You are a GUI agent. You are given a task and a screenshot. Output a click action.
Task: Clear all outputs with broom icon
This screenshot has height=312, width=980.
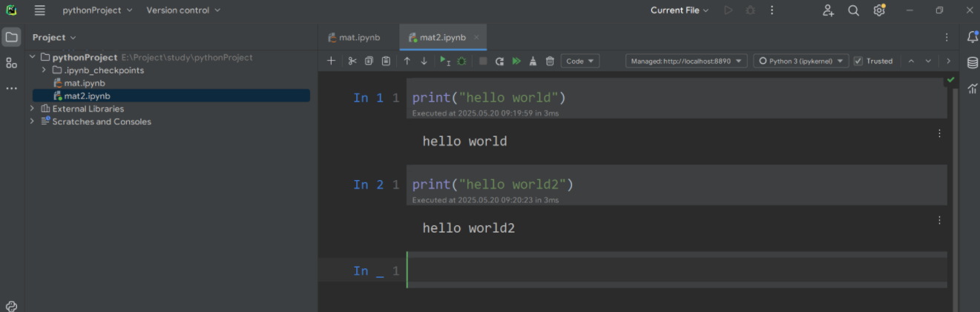(533, 61)
